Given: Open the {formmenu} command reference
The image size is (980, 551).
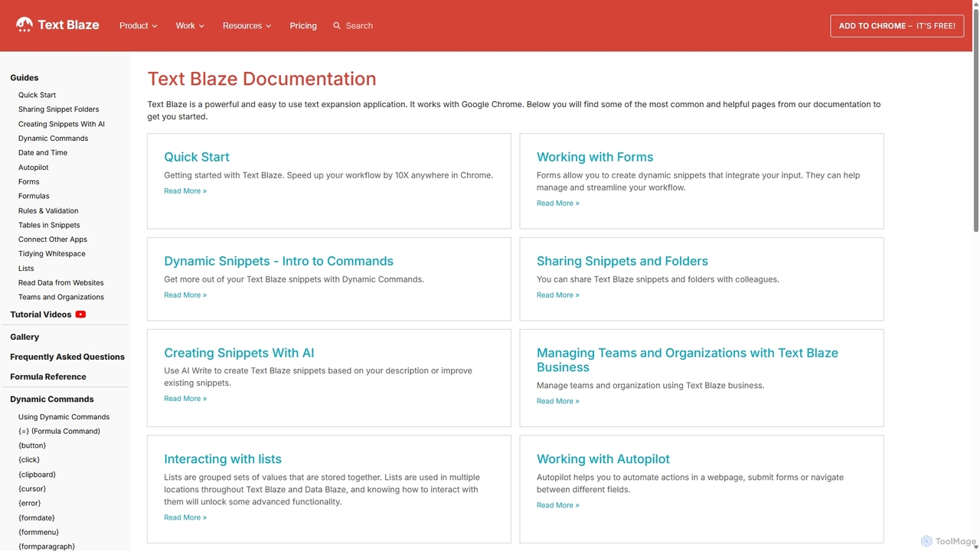Looking at the screenshot, I should (x=38, y=532).
